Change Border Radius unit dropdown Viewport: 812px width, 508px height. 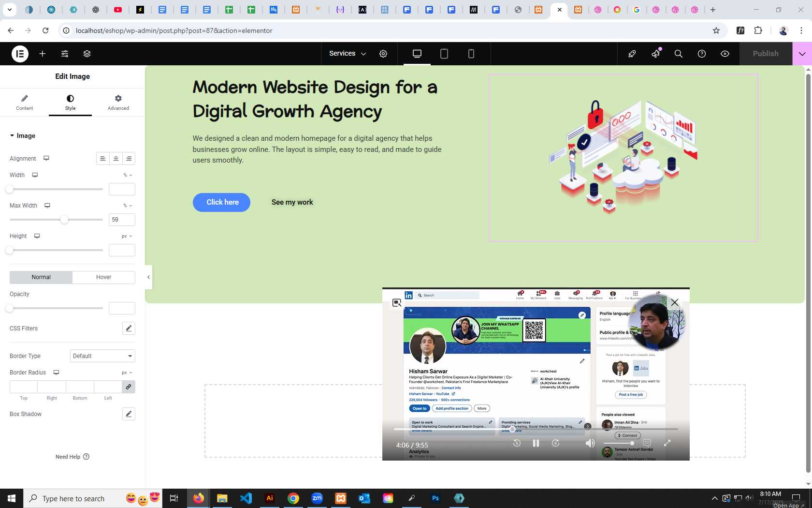coord(127,373)
